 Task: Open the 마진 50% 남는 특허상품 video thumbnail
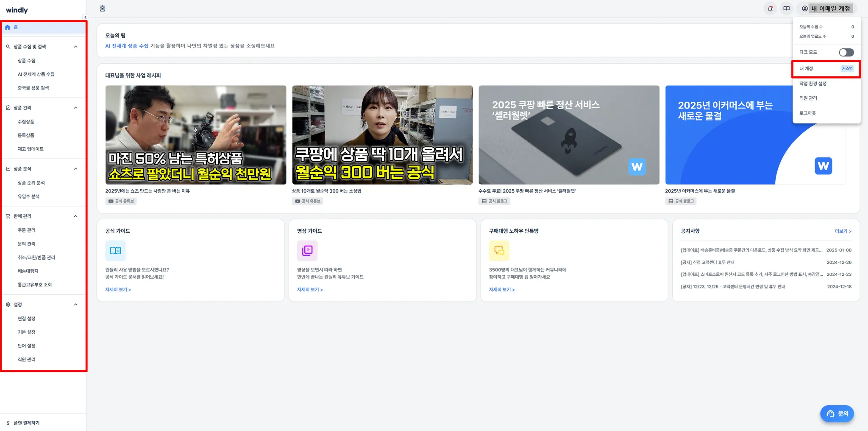(196, 135)
